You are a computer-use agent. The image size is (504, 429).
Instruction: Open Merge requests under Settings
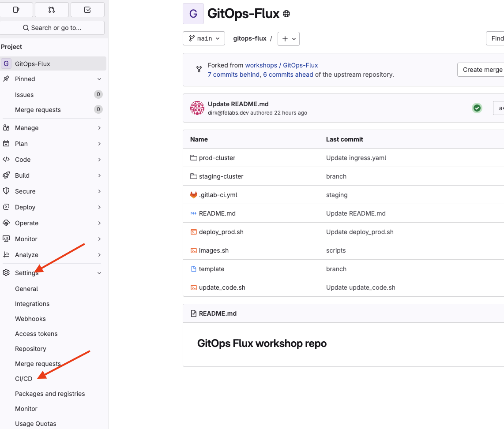pyautogui.click(x=38, y=363)
